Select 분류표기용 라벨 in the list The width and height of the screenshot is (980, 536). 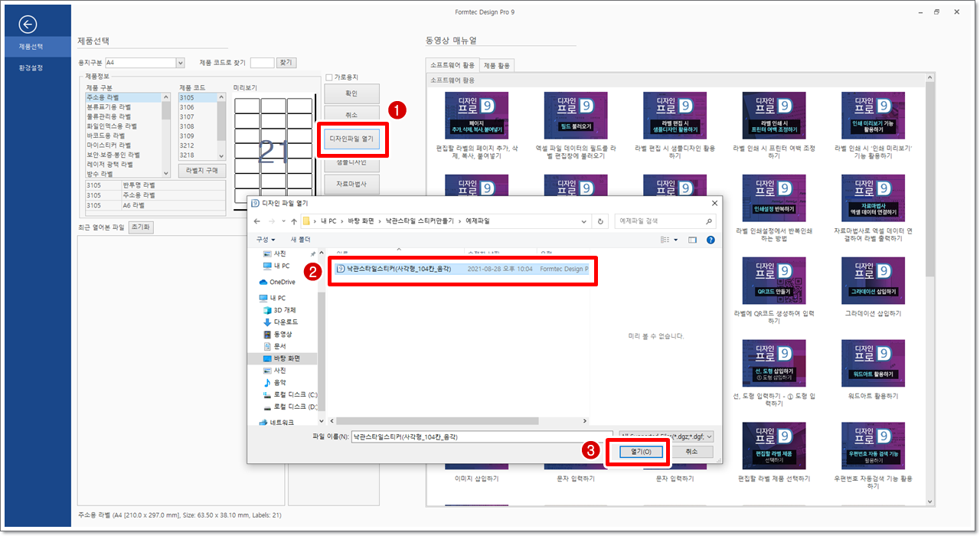123,107
